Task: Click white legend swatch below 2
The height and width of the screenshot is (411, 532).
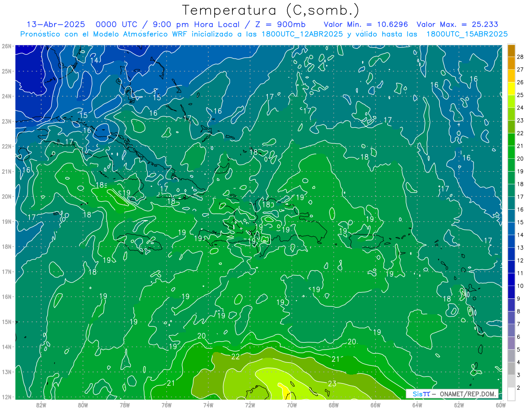Action: pos(511,393)
